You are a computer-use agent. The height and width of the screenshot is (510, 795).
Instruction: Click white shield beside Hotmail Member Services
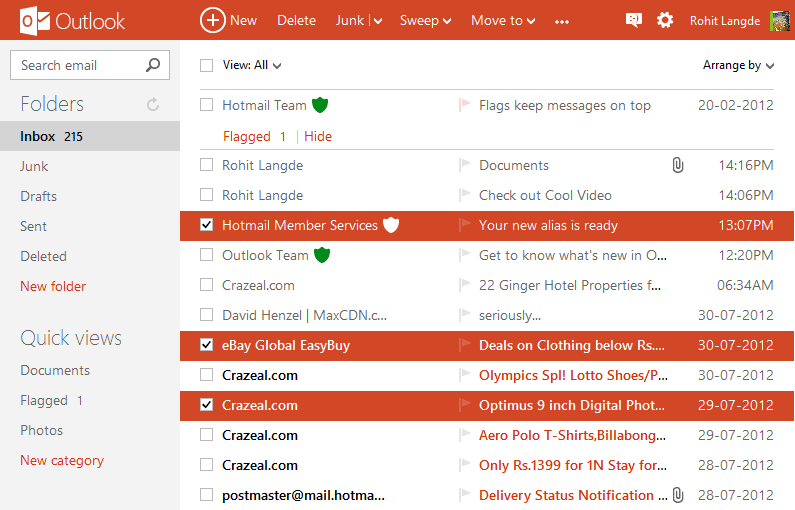tap(391, 225)
